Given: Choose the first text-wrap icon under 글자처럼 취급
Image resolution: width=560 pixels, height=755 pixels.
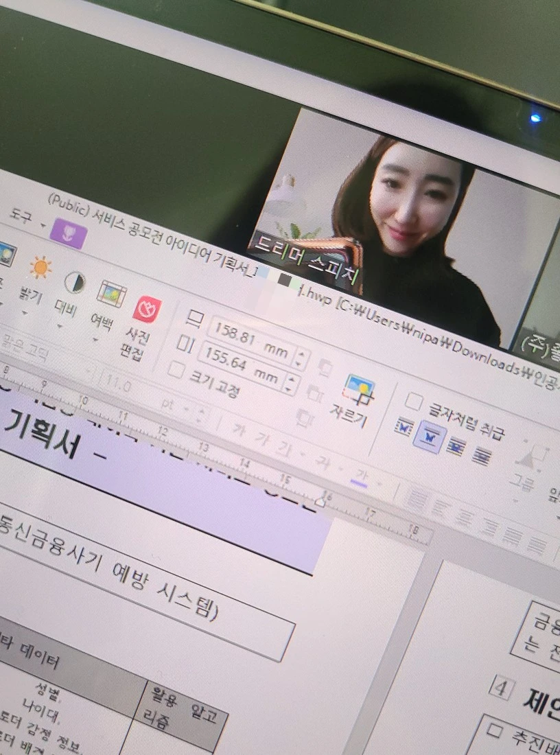Looking at the screenshot, I should [403, 427].
